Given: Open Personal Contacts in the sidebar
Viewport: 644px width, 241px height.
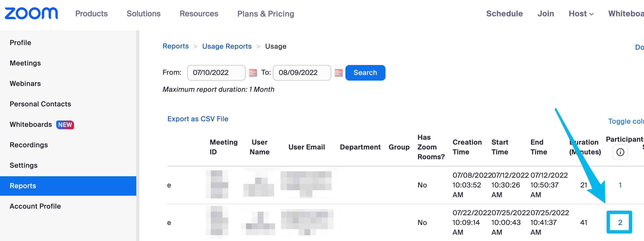Looking at the screenshot, I should click(40, 104).
